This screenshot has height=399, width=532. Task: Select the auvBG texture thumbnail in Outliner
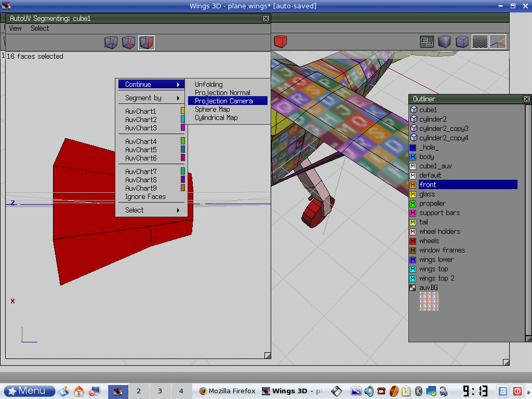429,301
